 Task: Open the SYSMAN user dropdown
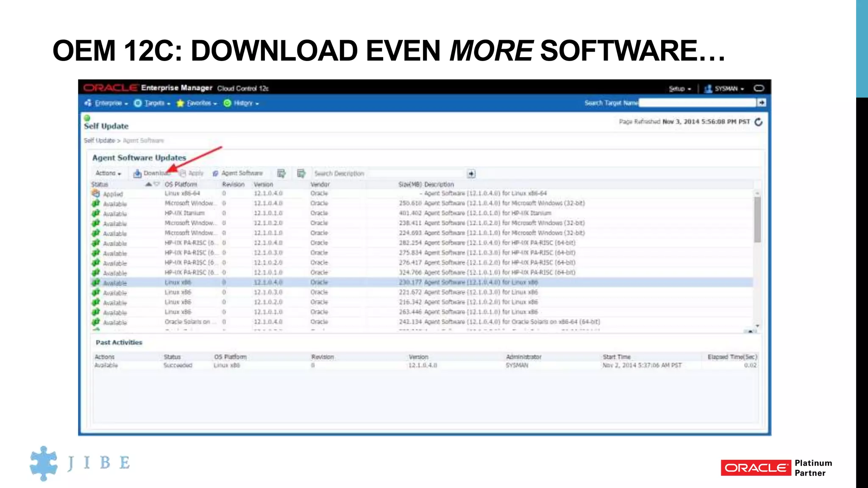pos(724,89)
